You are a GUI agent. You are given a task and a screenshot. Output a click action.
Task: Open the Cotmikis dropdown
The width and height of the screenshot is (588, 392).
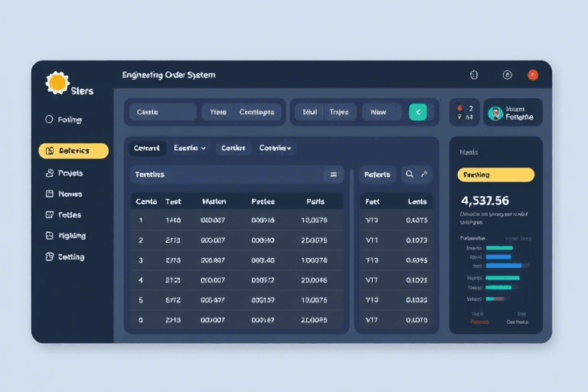[277, 148]
